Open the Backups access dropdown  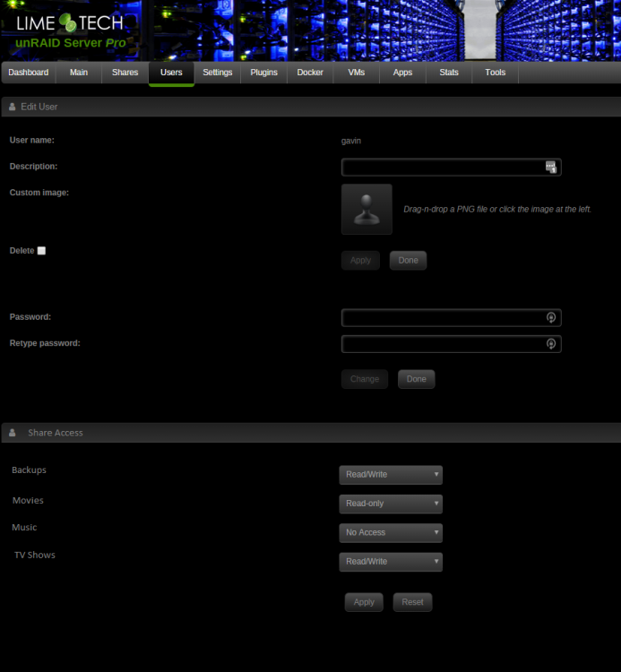coord(391,475)
